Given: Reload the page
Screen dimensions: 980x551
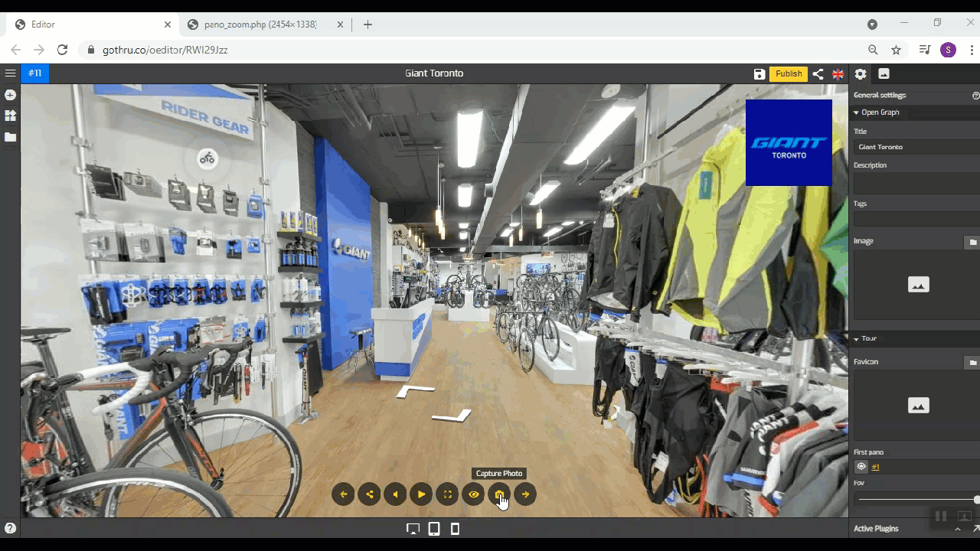Looking at the screenshot, I should [x=63, y=50].
